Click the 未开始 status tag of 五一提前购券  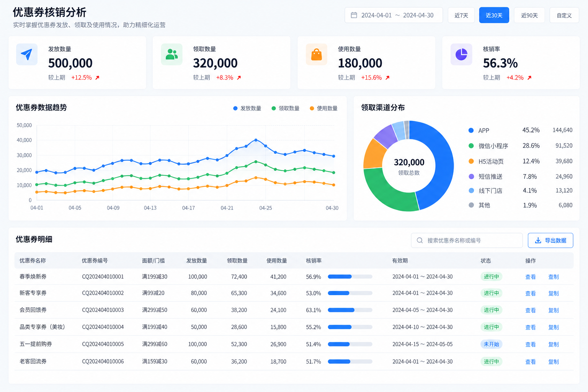click(x=491, y=344)
